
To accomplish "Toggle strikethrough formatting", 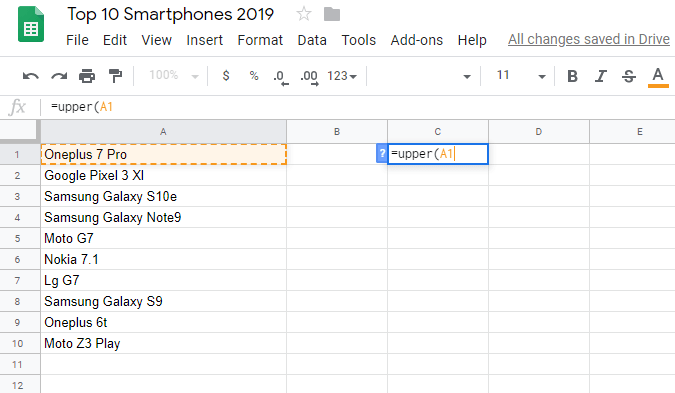I will coord(629,76).
